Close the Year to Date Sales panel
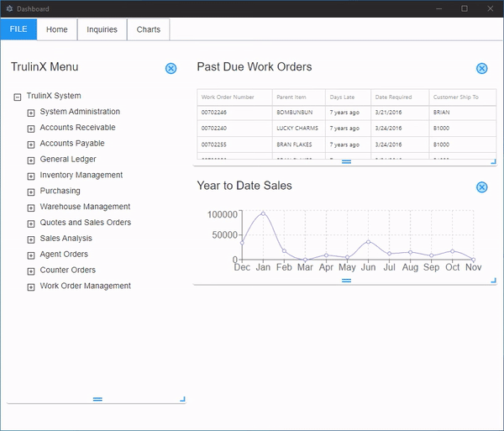Image resolution: width=504 pixels, height=431 pixels. [481, 187]
